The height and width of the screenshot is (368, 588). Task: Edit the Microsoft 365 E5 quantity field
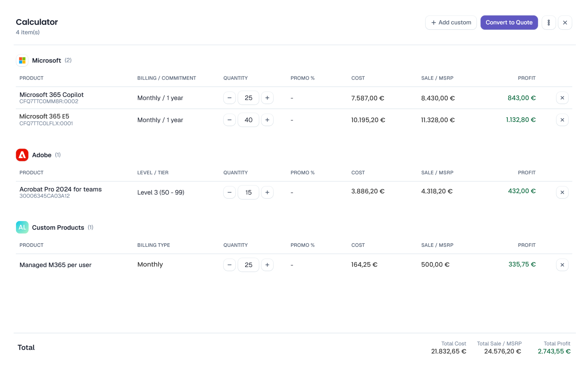point(248,120)
